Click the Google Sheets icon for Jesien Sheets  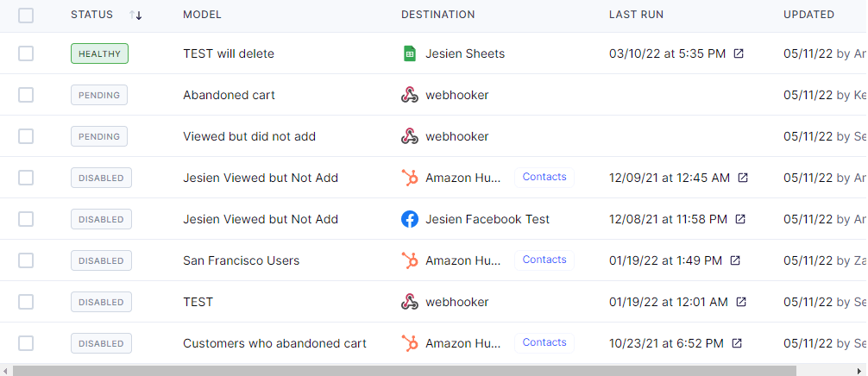tap(410, 53)
